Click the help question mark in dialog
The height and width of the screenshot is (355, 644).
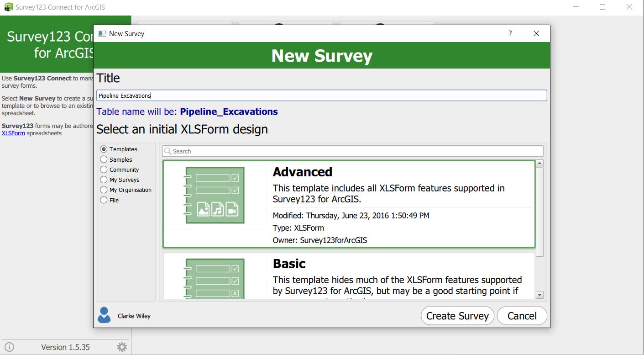(x=510, y=33)
